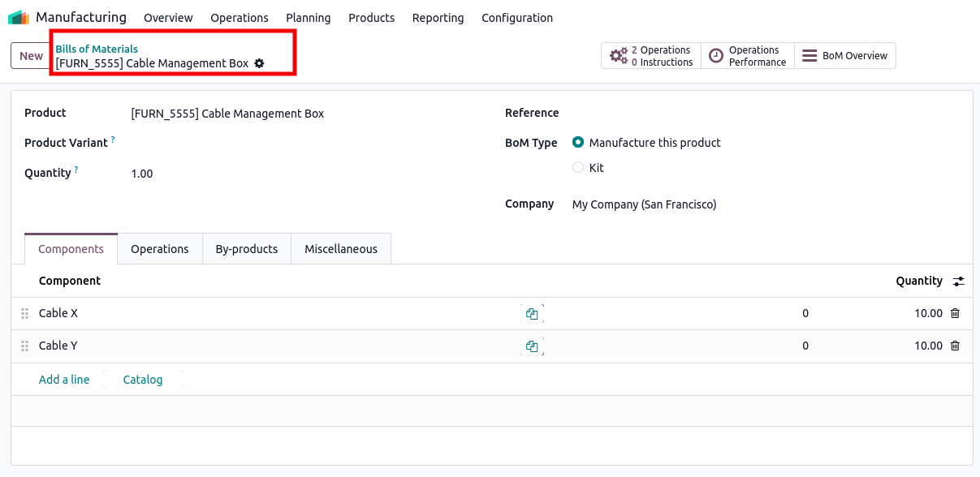
Task: Click the copy icon on Cable Y row
Action: click(x=532, y=346)
